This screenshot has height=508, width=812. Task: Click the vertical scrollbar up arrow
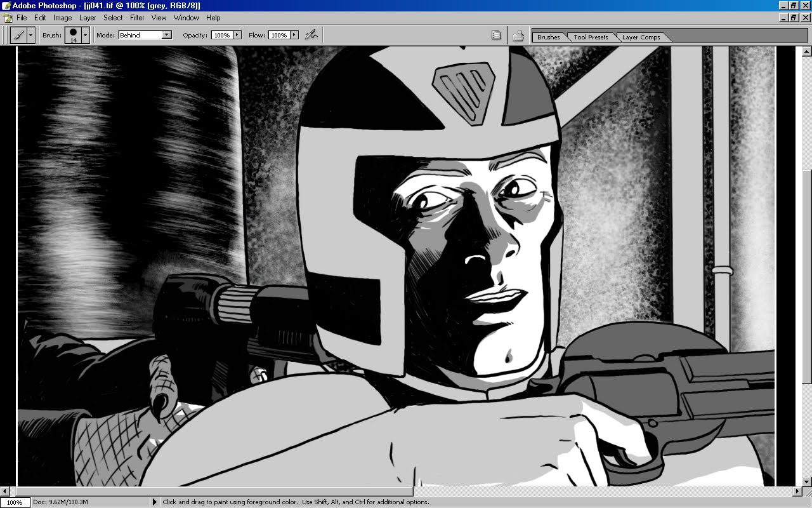point(807,51)
